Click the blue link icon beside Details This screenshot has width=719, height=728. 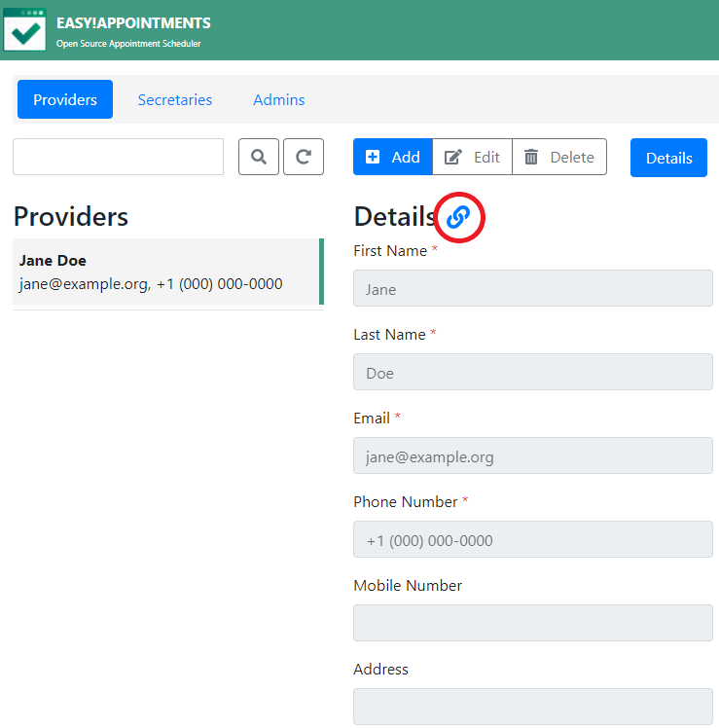(x=458, y=217)
